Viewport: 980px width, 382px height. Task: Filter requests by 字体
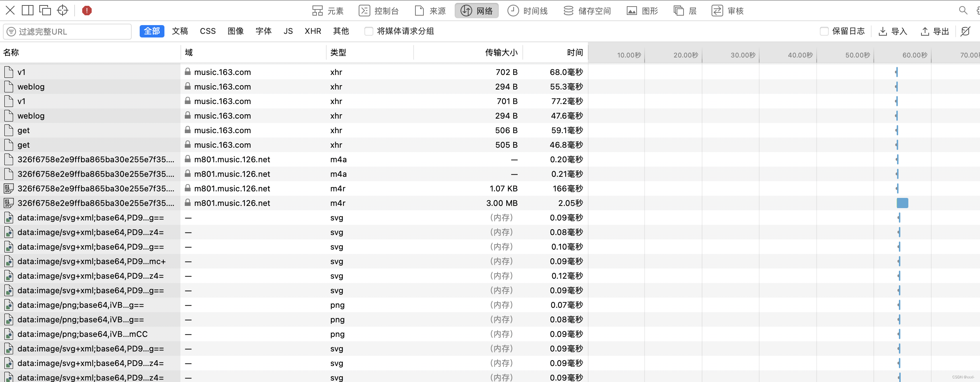tap(264, 31)
